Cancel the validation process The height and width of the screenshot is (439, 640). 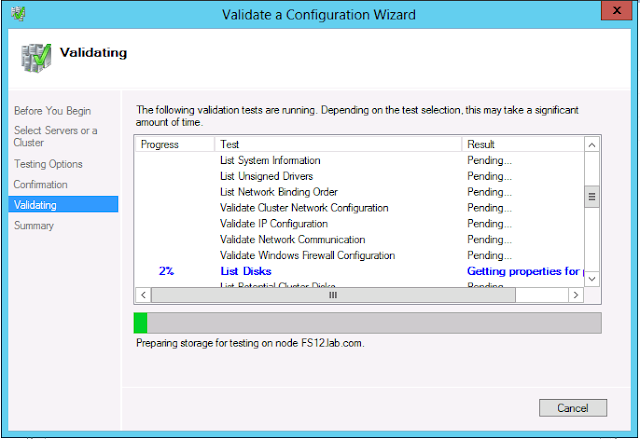573,408
